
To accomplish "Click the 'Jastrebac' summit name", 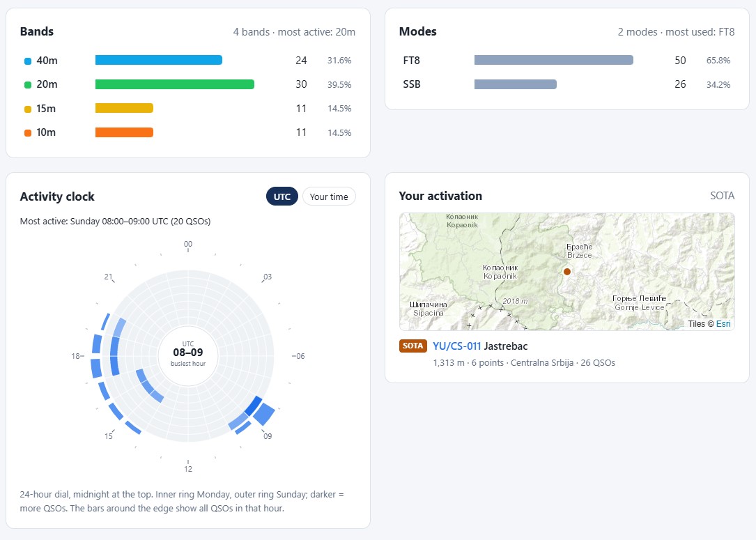I will point(506,346).
